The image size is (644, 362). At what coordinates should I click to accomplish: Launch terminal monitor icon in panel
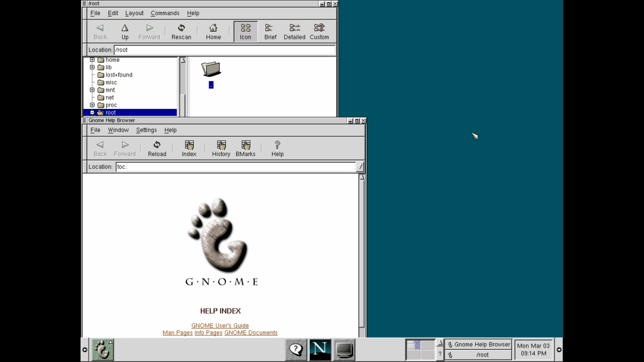344,350
